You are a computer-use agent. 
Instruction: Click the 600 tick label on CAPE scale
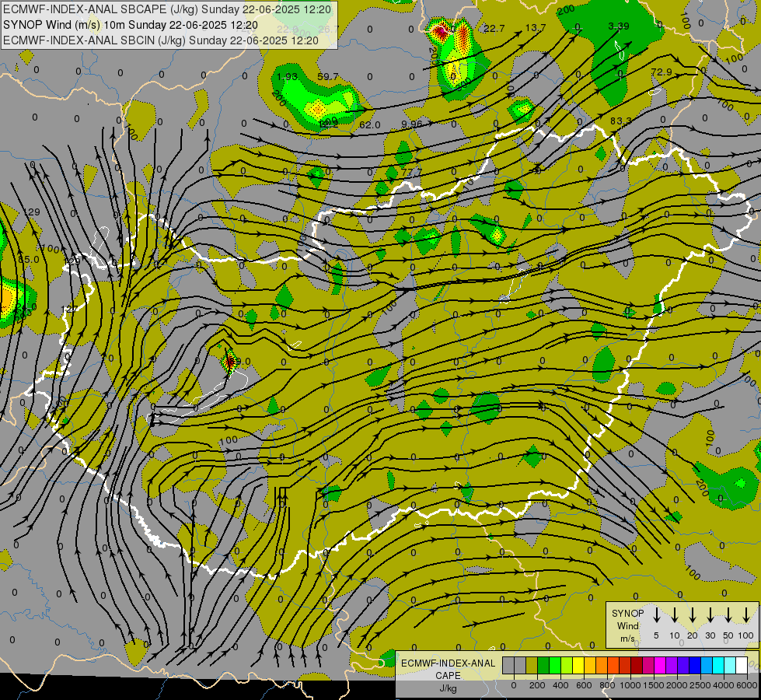pos(584,685)
